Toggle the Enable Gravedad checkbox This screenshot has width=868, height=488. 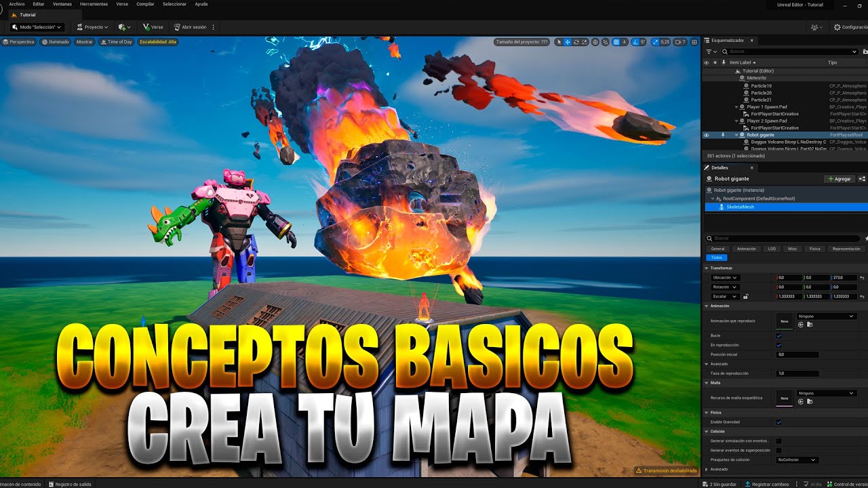[x=778, y=422]
